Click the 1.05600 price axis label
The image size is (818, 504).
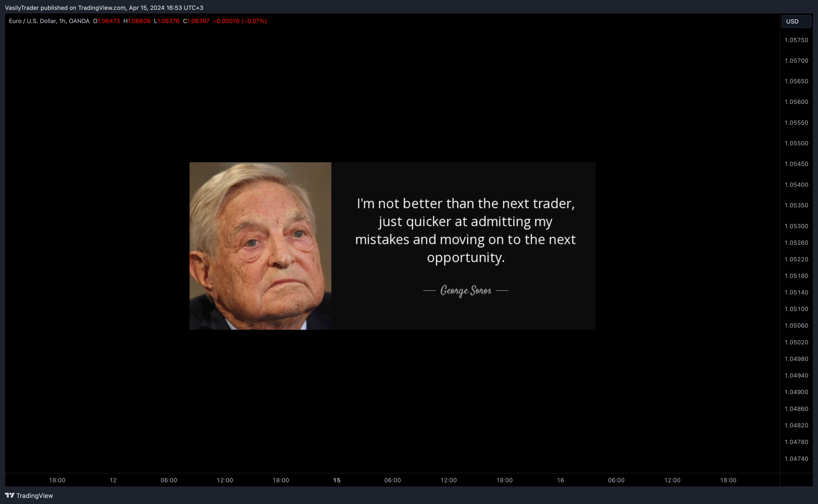pyautogui.click(x=796, y=102)
